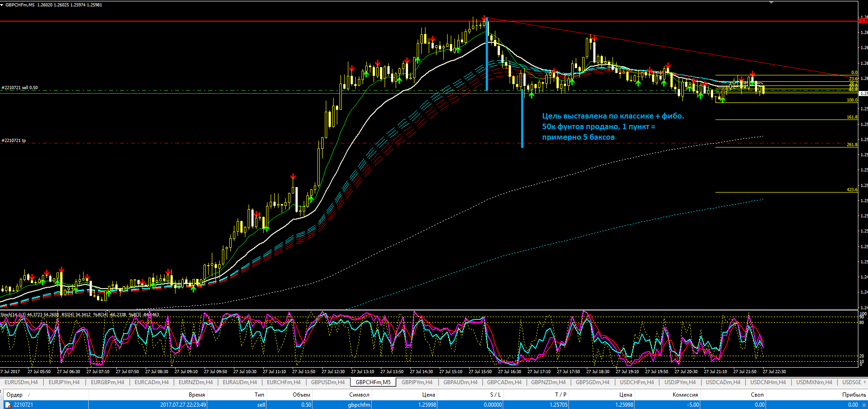
Task: Click the current price tag on price scale
Action: [863, 93]
